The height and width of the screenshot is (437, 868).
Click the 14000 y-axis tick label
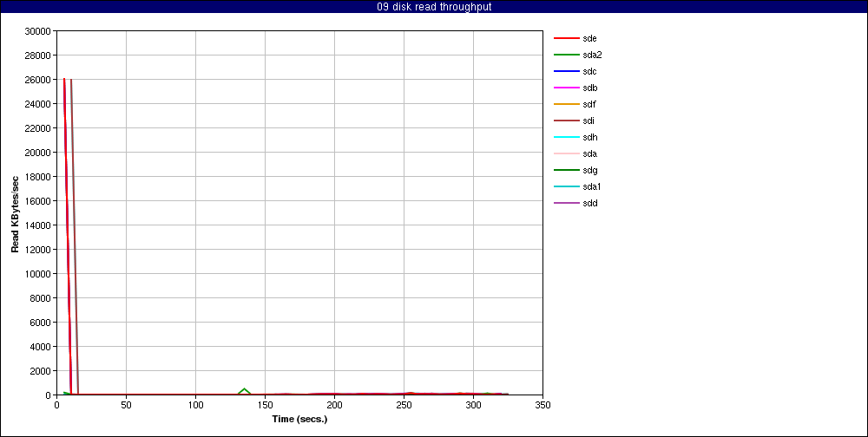point(38,225)
